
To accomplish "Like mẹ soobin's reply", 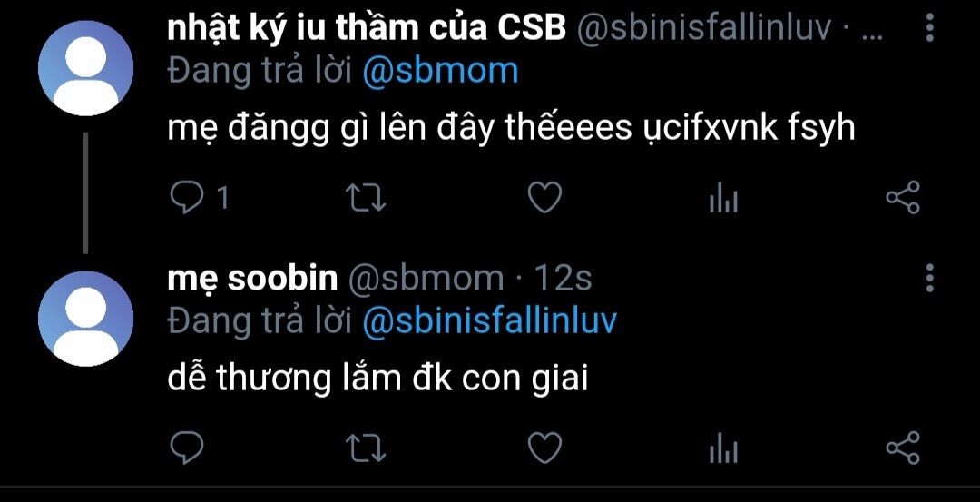I will click(x=544, y=448).
